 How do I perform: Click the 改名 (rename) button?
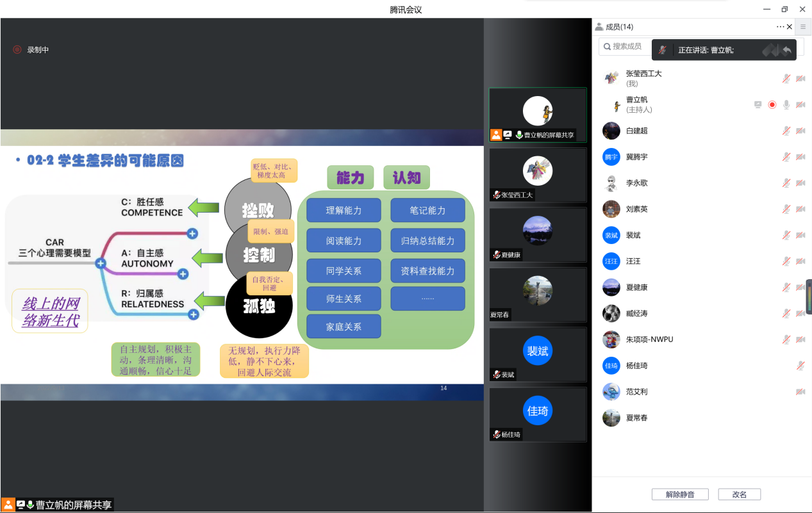[x=739, y=494]
